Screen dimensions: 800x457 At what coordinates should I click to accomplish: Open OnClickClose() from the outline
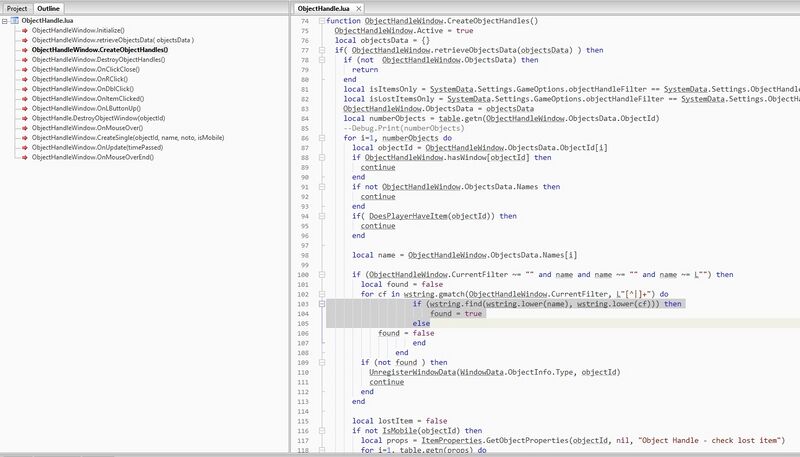[85, 69]
